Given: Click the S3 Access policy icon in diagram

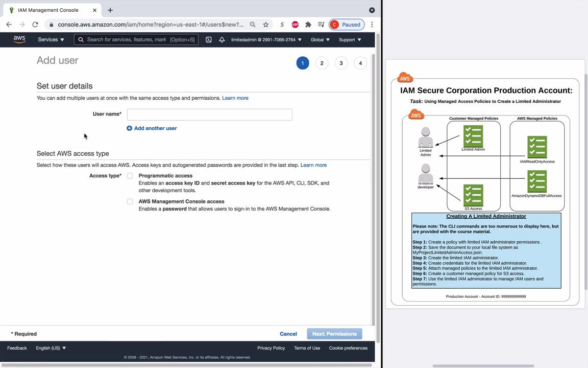Looking at the screenshot, I should coord(473,195).
